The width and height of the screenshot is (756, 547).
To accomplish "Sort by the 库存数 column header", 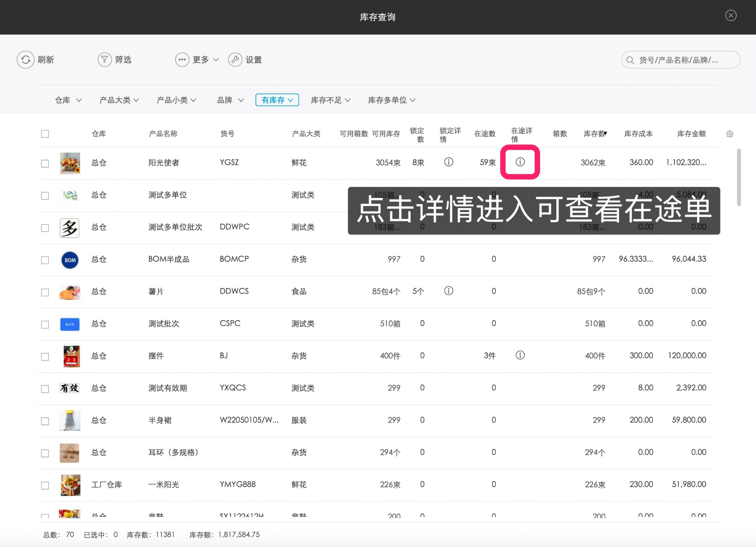I will coord(595,134).
